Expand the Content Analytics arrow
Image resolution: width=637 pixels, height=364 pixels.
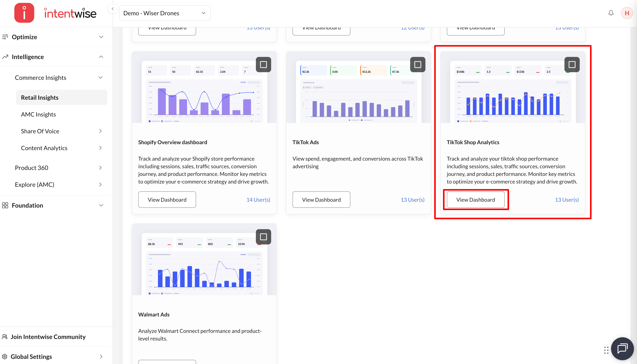[x=100, y=148]
